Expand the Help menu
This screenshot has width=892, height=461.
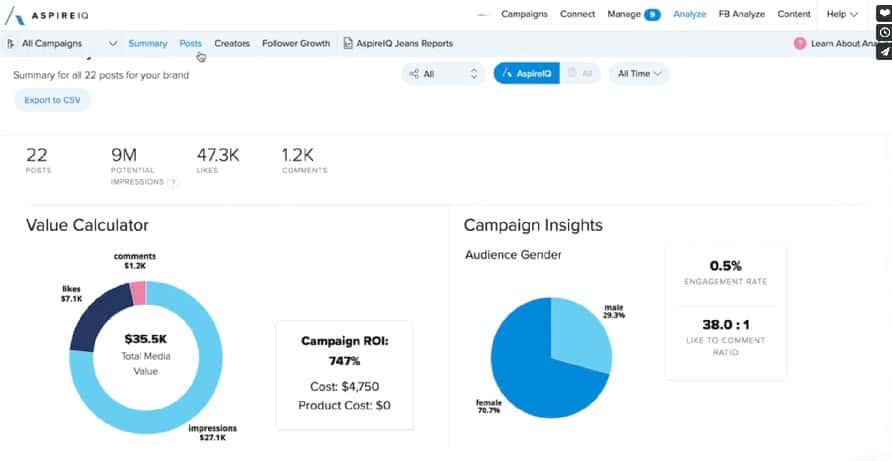842,14
